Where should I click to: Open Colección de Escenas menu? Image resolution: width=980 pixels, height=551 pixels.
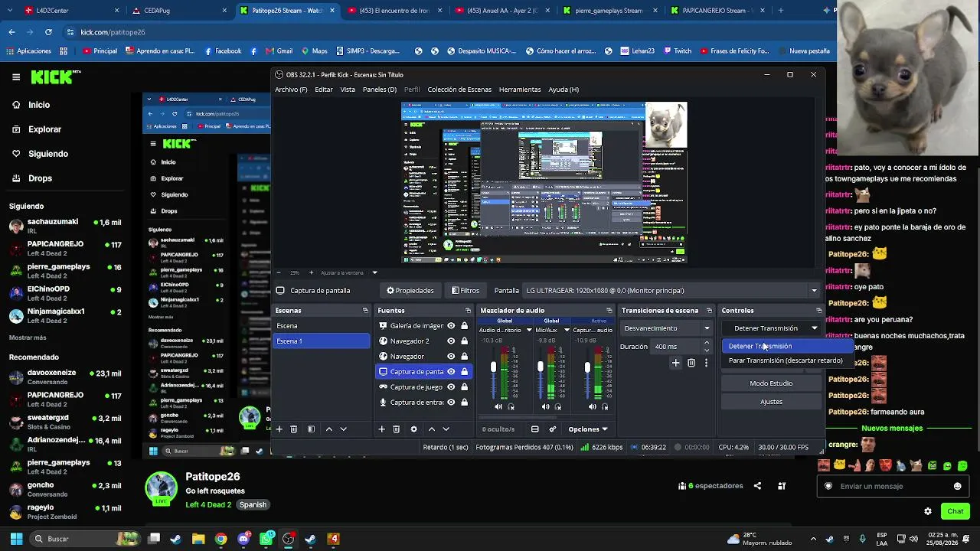pyautogui.click(x=459, y=90)
